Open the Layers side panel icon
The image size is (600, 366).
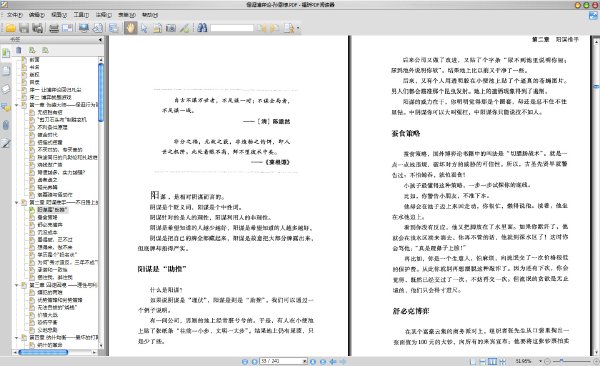click(x=6, y=89)
